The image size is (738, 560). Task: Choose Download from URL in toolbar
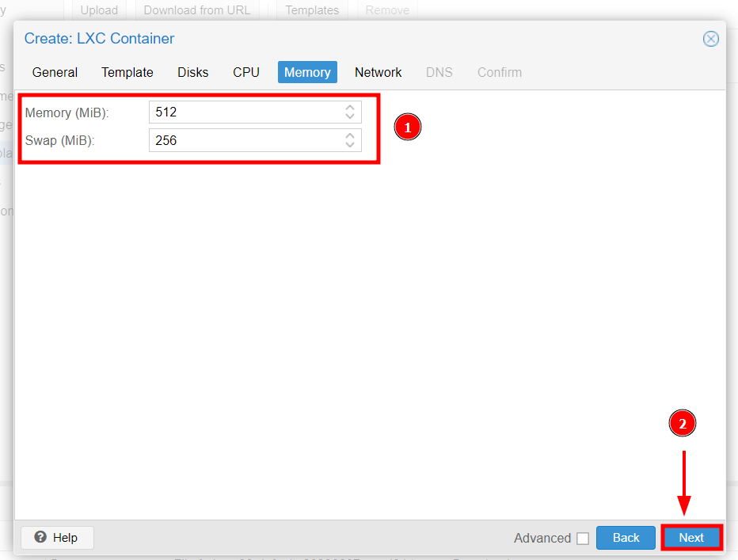click(x=196, y=10)
